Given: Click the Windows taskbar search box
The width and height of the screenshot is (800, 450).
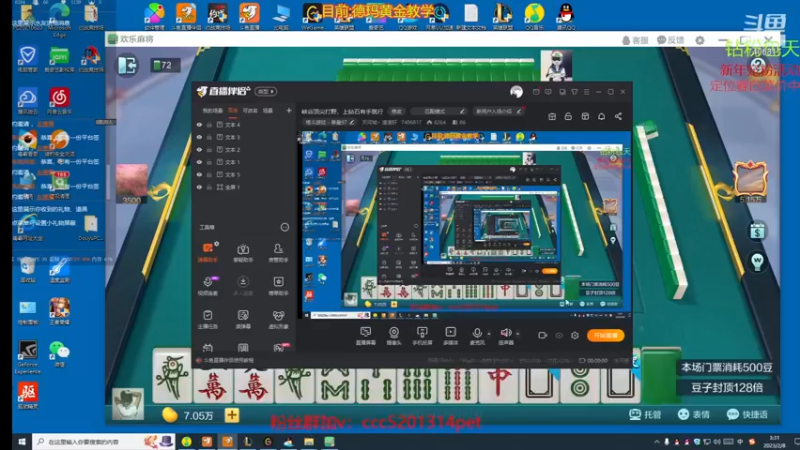Looking at the screenshot, I should click(x=104, y=442).
